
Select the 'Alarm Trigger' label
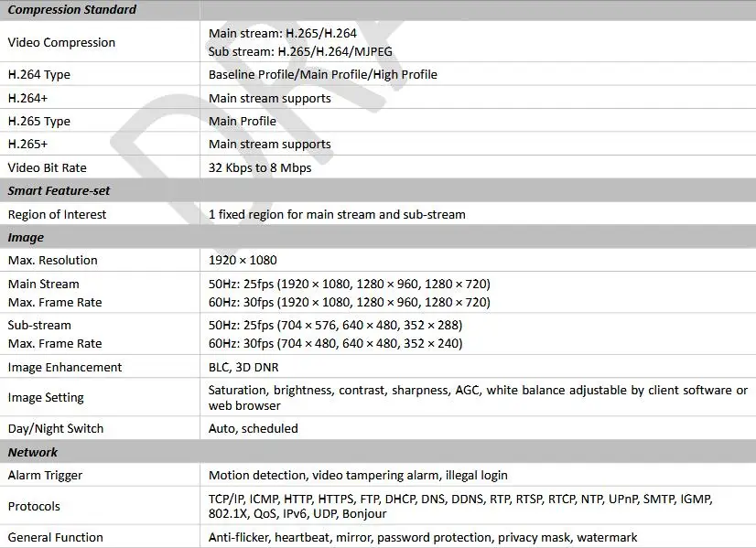45,475
